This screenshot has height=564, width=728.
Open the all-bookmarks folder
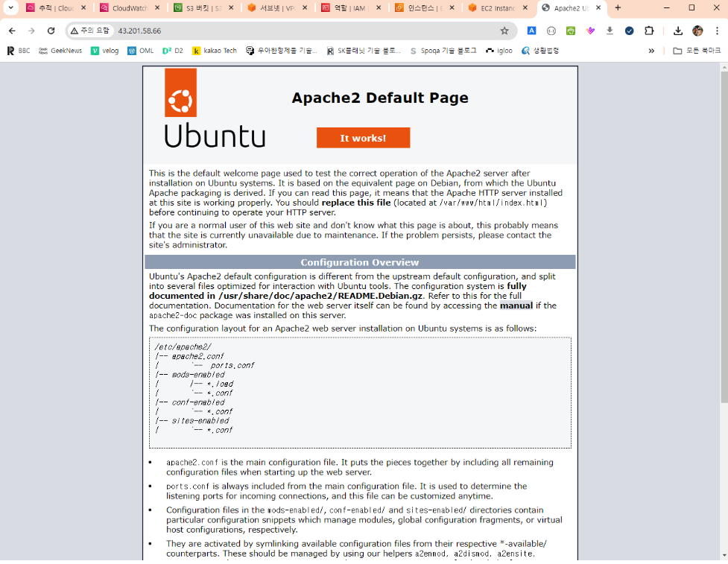(697, 51)
